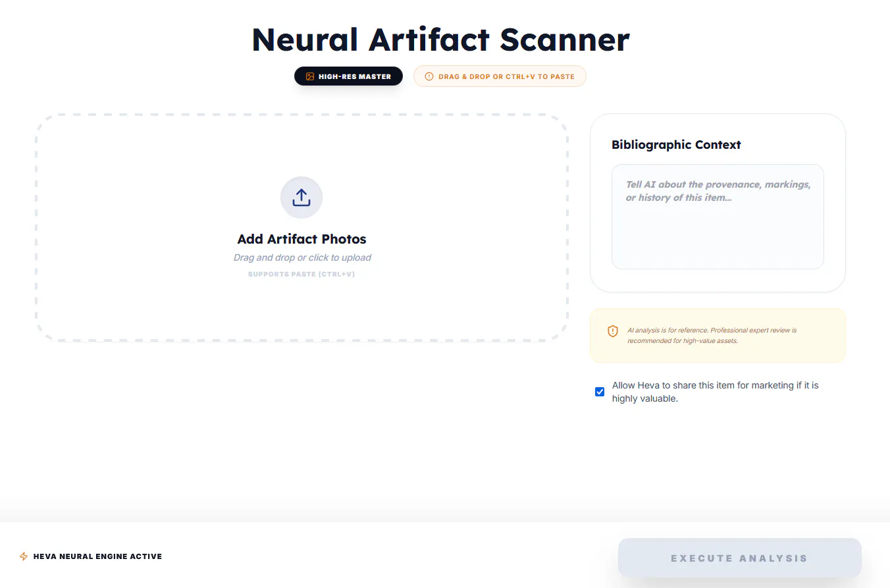Click the Drag & Drop or Ctrl+V pill
This screenshot has width=890, height=588.
500,76
